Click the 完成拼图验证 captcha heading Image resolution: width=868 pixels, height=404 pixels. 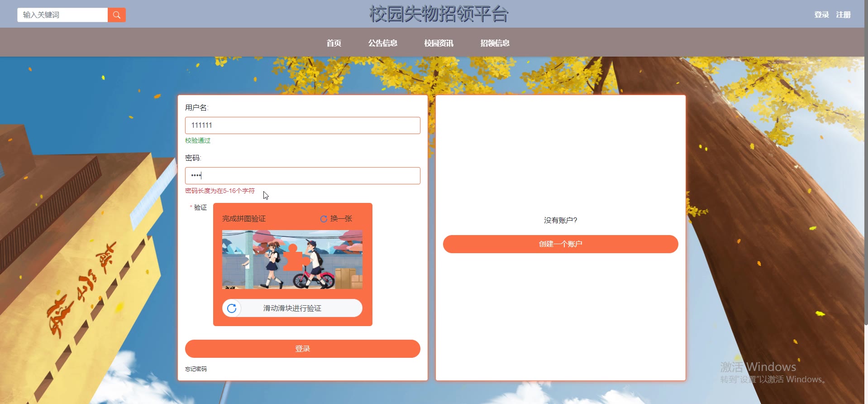pos(244,219)
